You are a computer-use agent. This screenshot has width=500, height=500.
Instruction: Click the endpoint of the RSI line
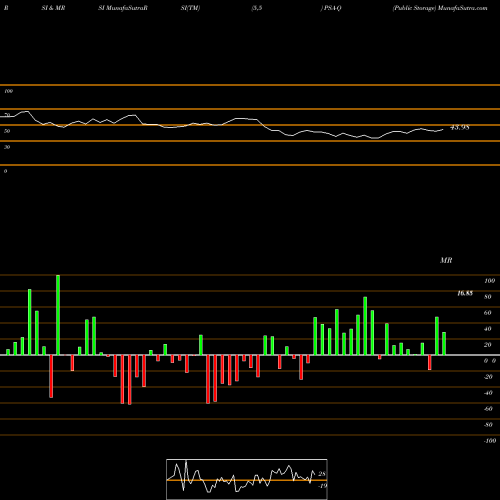coord(443,129)
